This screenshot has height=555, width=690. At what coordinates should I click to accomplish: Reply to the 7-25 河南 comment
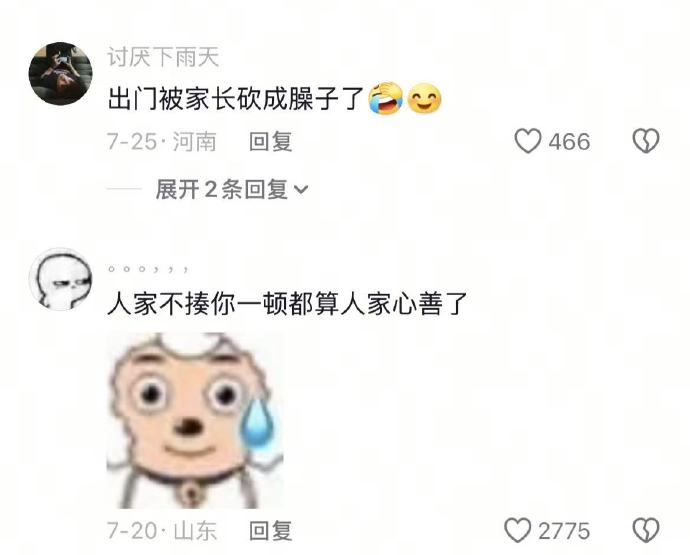click(270, 141)
